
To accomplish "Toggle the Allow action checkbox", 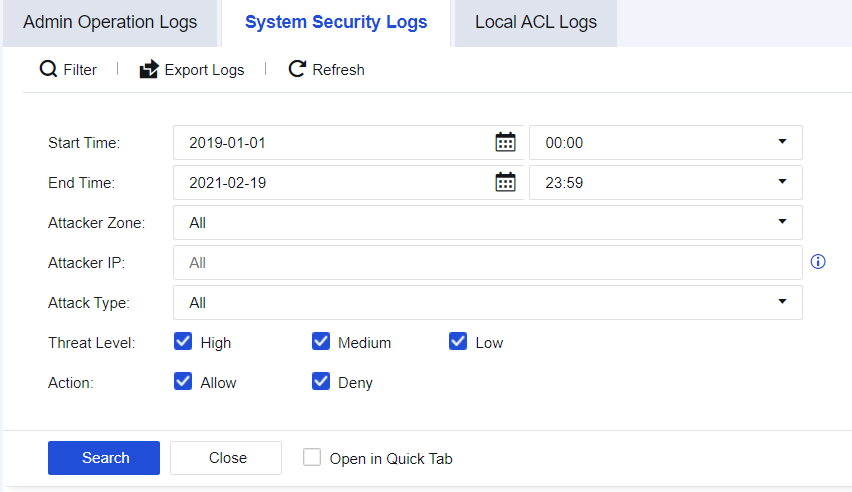I will pyautogui.click(x=183, y=381).
